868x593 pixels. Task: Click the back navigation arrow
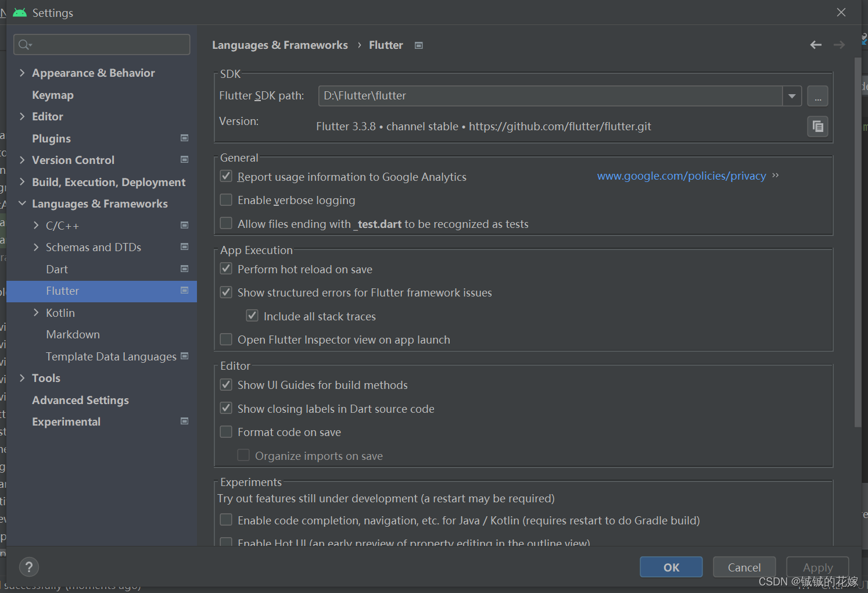[816, 45]
